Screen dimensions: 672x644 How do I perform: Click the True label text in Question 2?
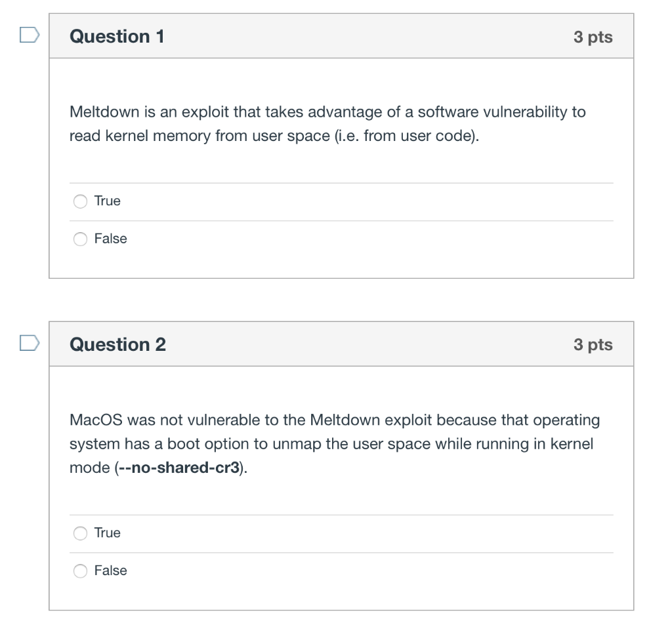coord(107,533)
